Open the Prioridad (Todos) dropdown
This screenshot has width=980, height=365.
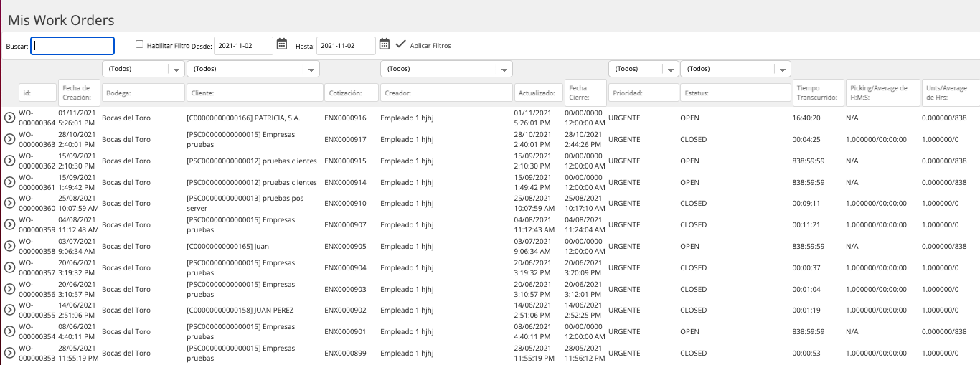pos(644,69)
